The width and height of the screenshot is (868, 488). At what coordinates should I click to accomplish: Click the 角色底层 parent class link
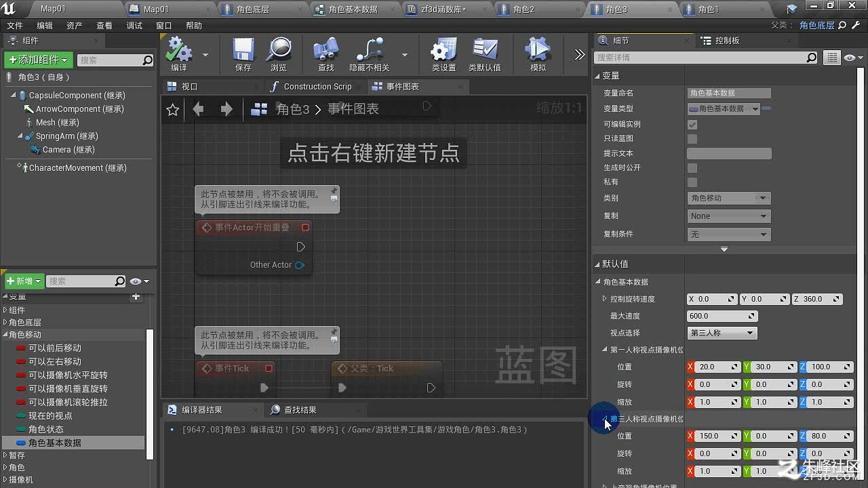(817, 26)
